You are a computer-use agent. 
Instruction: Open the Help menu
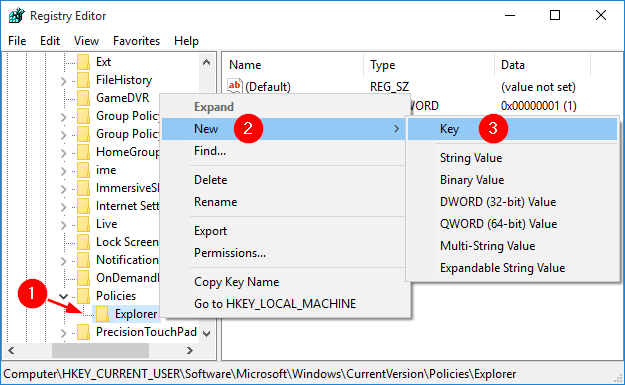click(186, 41)
